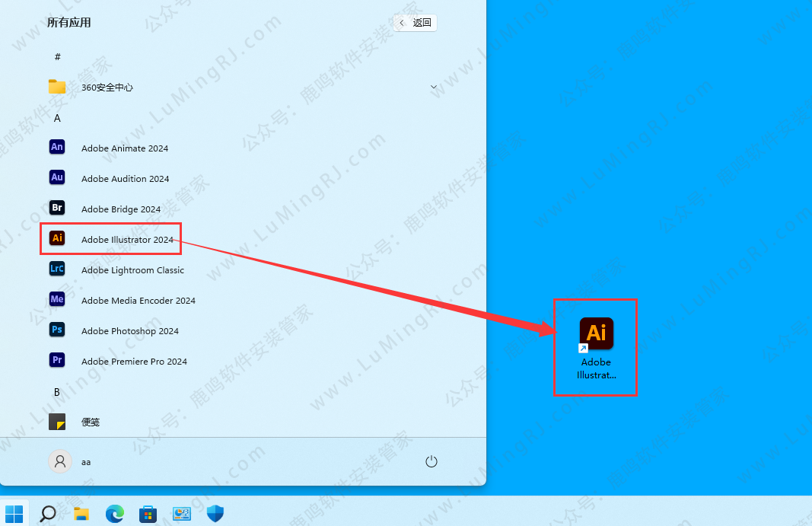Click the Adobe Illustrator desktop shortcut

pos(596,348)
